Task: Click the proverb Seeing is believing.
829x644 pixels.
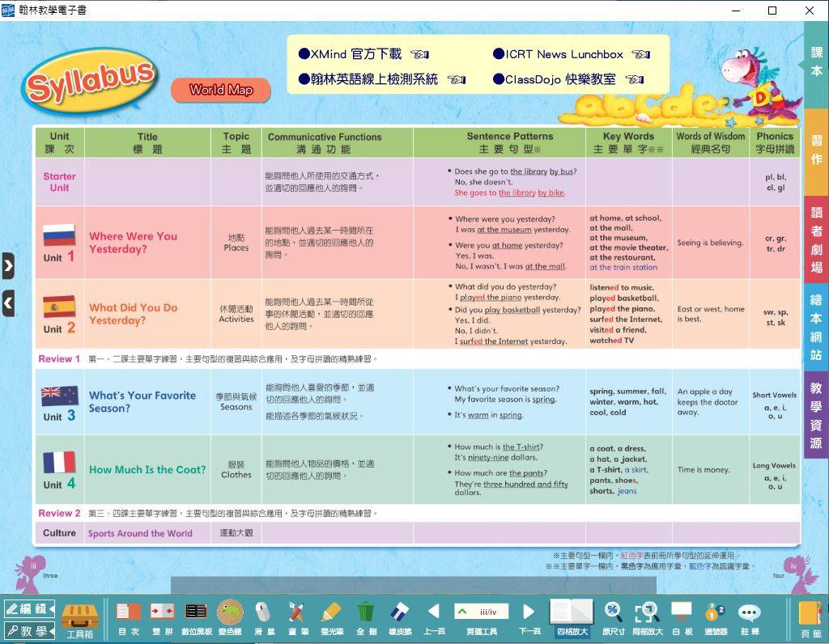Action: pos(710,243)
